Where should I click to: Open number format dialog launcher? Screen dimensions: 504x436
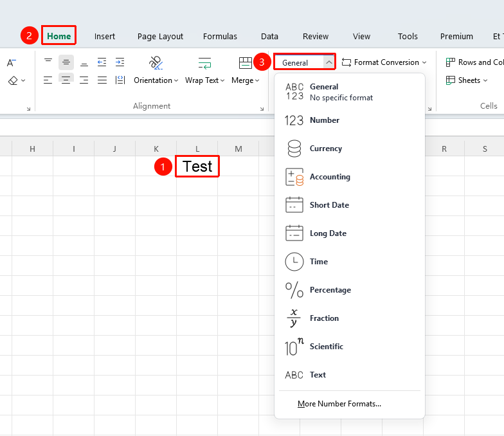pyautogui.click(x=429, y=109)
